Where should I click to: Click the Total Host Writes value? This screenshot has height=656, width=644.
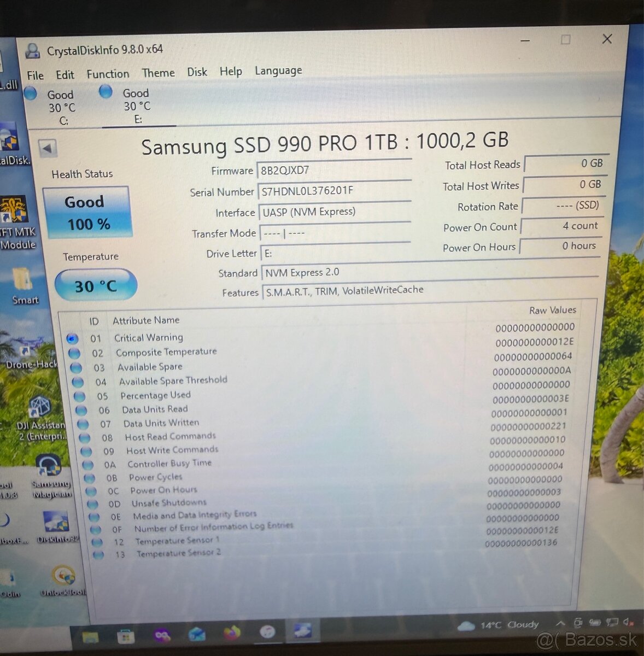click(565, 184)
